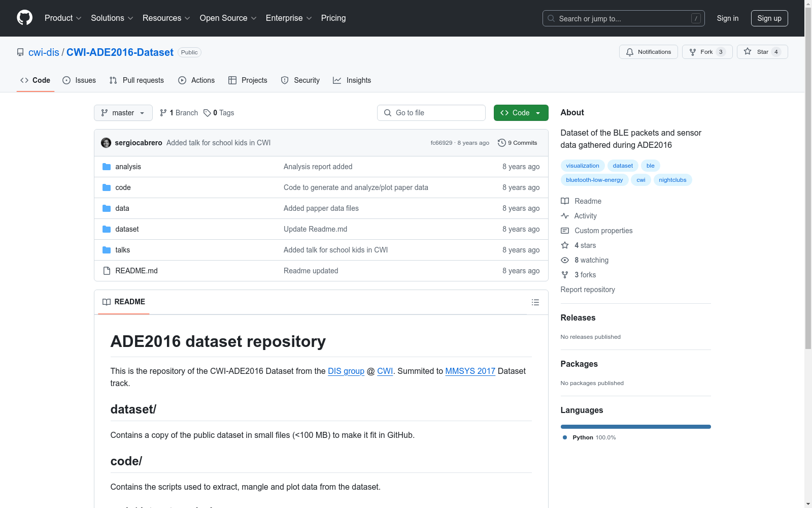Open the sergiocabrero author link
Image resolution: width=812 pixels, height=508 pixels.
[x=139, y=143]
